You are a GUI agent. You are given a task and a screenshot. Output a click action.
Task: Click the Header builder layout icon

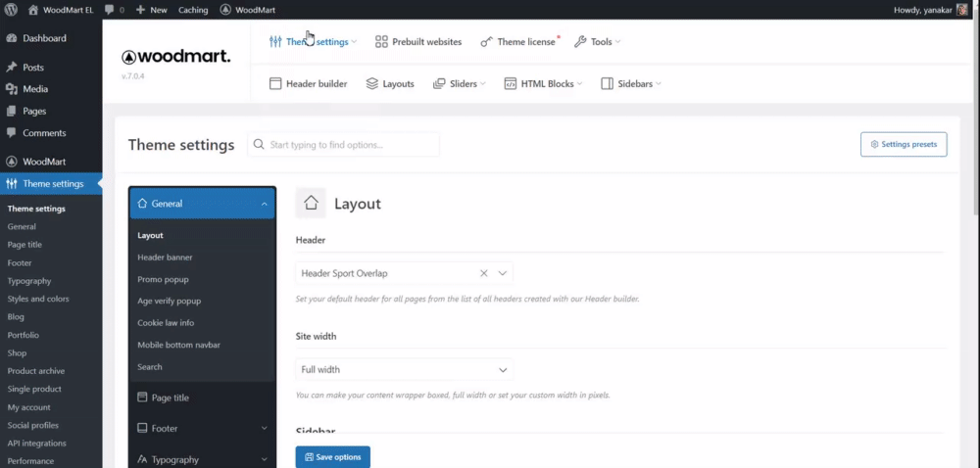[x=275, y=83]
